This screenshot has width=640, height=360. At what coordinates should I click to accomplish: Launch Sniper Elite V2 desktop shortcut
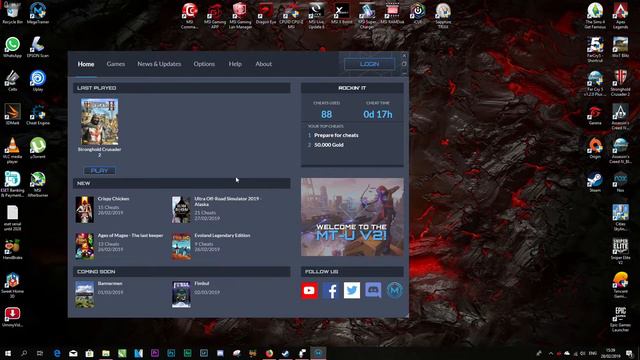pos(620,251)
